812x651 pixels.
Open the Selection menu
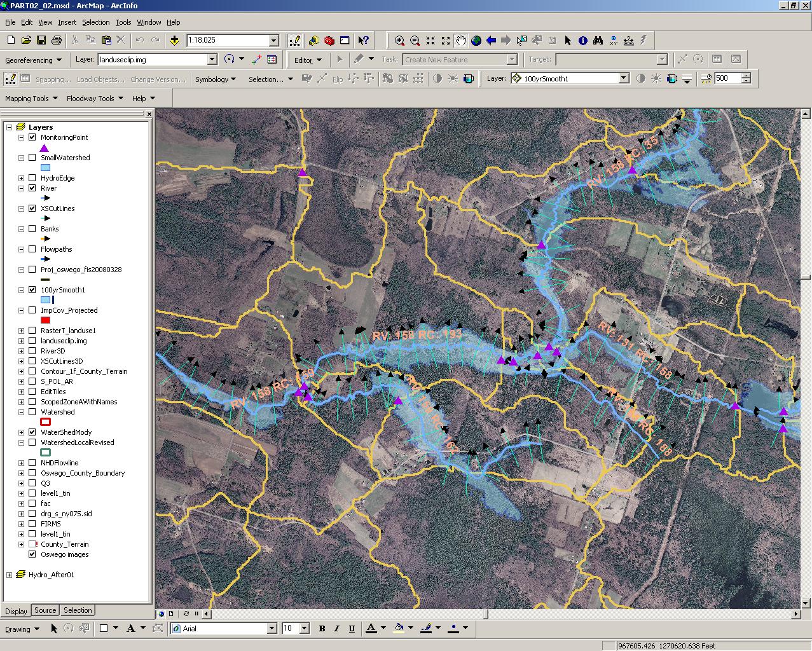[x=95, y=22]
